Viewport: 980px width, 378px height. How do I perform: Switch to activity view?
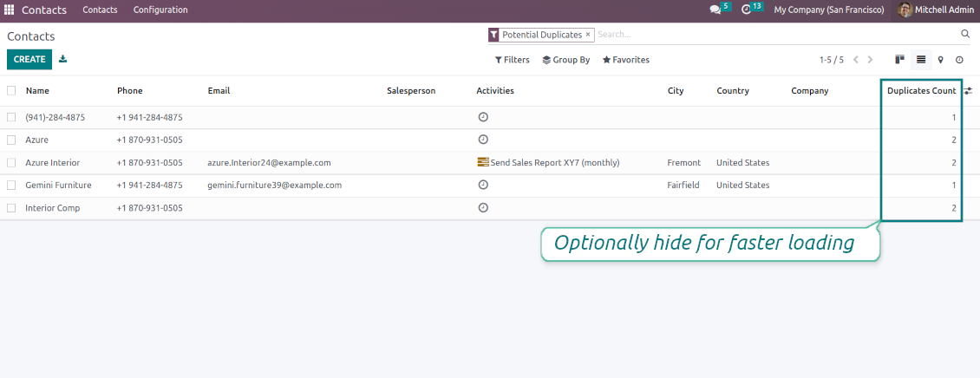click(x=959, y=60)
